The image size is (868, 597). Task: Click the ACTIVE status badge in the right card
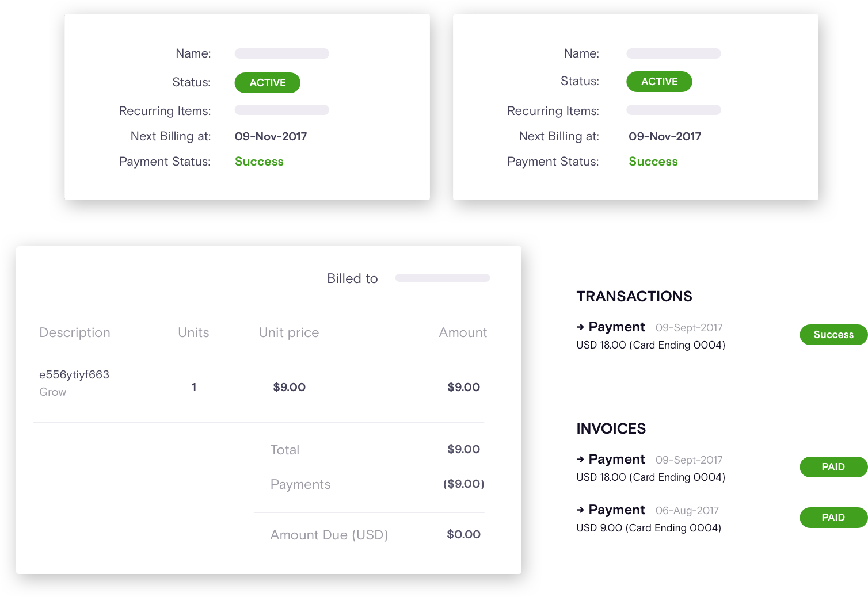pos(659,82)
